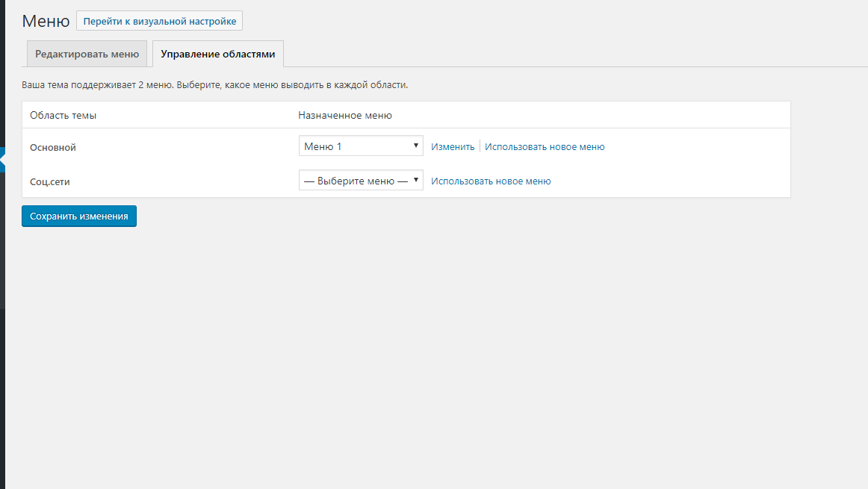Click the Изменить link
The height and width of the screenshot is (489, 868).
tap(453, 147)
